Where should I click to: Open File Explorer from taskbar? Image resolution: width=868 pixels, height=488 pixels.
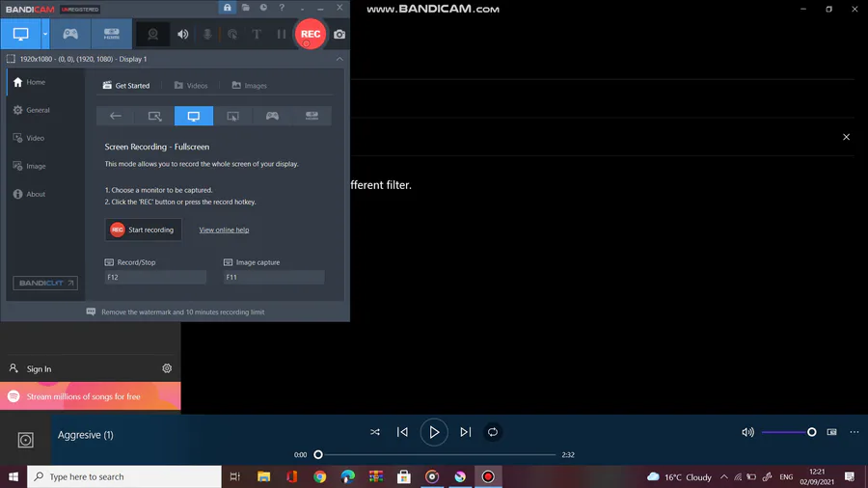pyautogui.click(x=263, y=476)
